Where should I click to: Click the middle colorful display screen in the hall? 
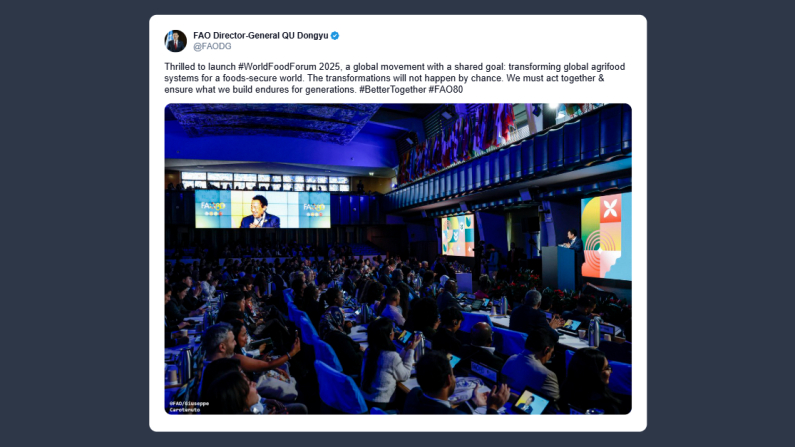click(x=457, y=233)
